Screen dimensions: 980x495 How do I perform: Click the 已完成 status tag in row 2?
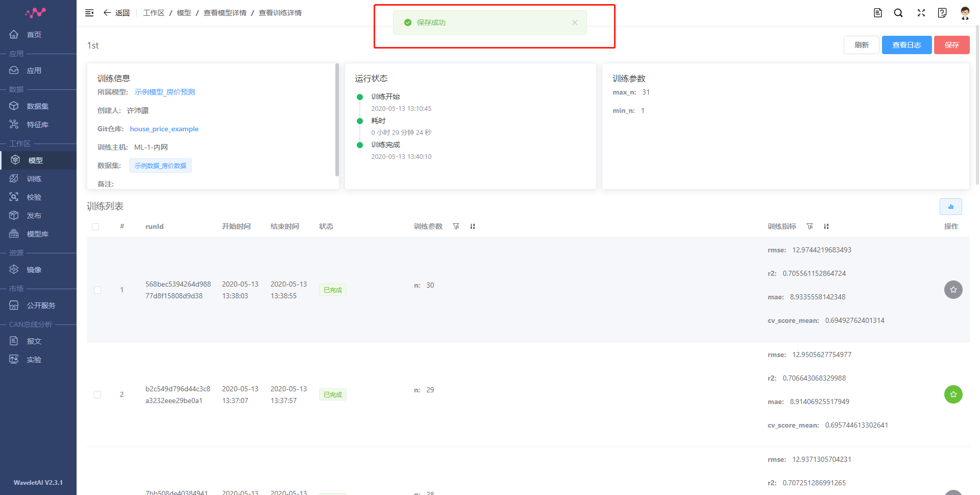333,395
